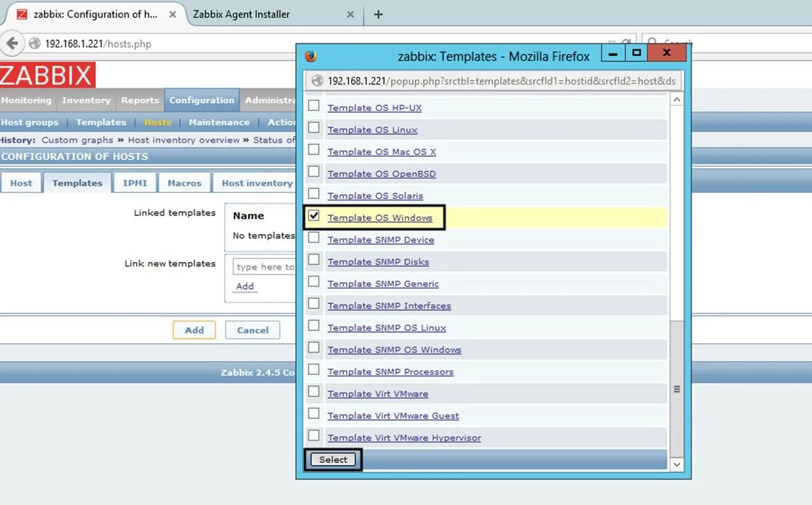This screenshot has height=505, width=812.
Task: Go to Templates submenu
Action: pyautogui.click(x=101, y=122)
